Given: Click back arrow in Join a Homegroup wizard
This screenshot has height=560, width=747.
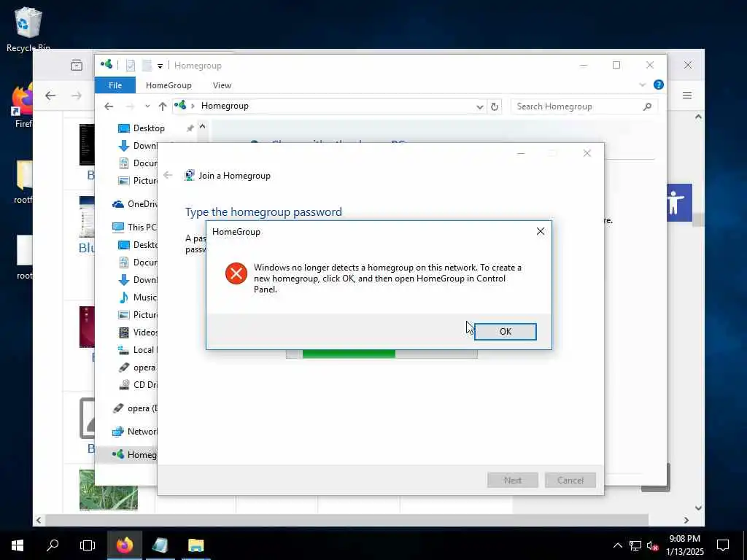Looking at the screenshot, I should [x=168, y=175].
